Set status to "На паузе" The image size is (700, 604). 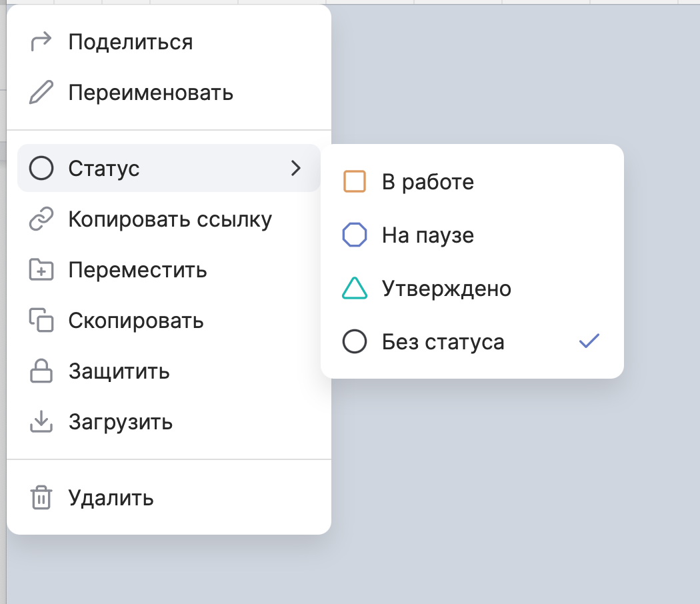(427, 235)
